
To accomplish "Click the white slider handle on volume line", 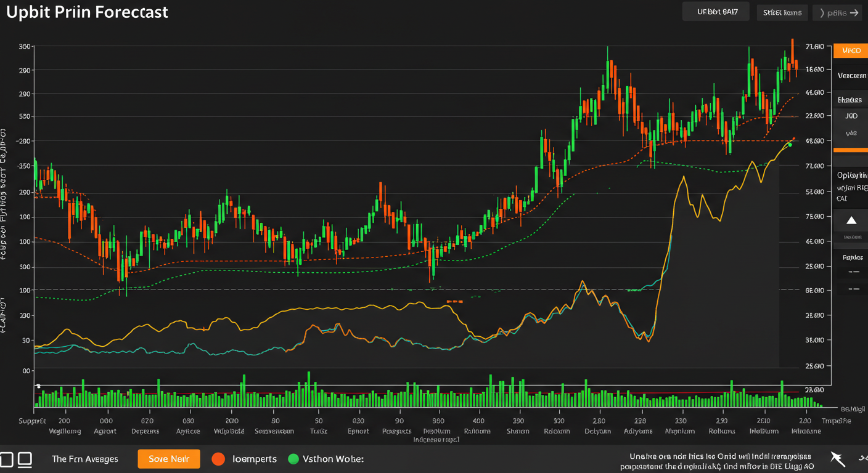I will (x=38, y=386).
